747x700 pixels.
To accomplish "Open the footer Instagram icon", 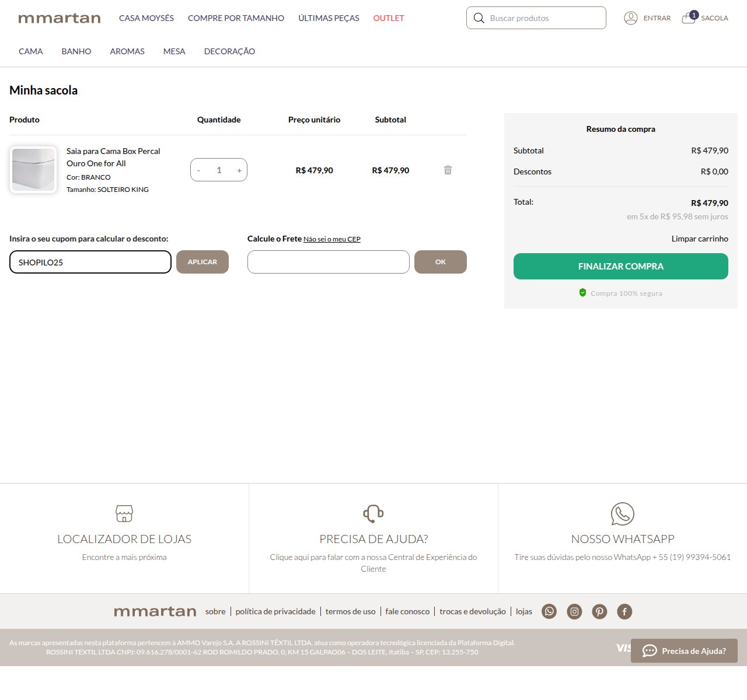I will point(574,611).
